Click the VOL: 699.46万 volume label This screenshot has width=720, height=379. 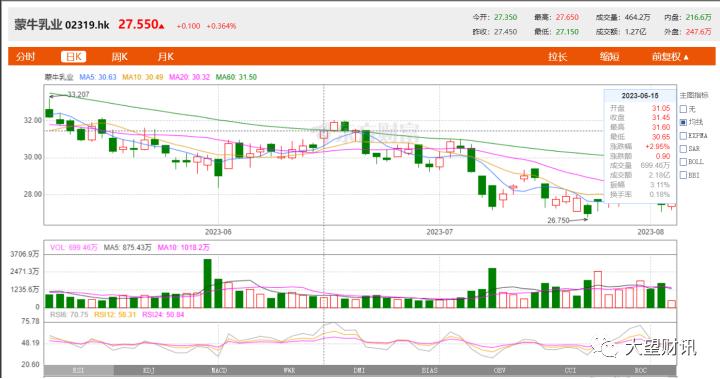[x=73, y=247]
